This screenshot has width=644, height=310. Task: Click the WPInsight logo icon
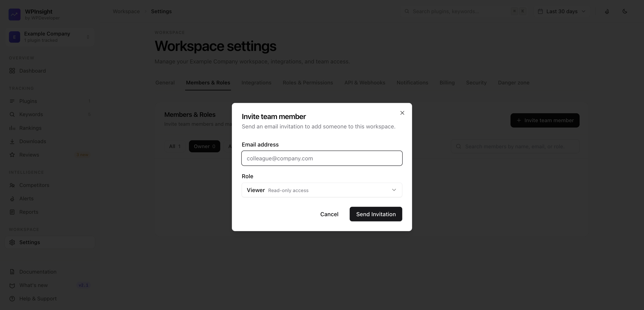pos(15,14)
